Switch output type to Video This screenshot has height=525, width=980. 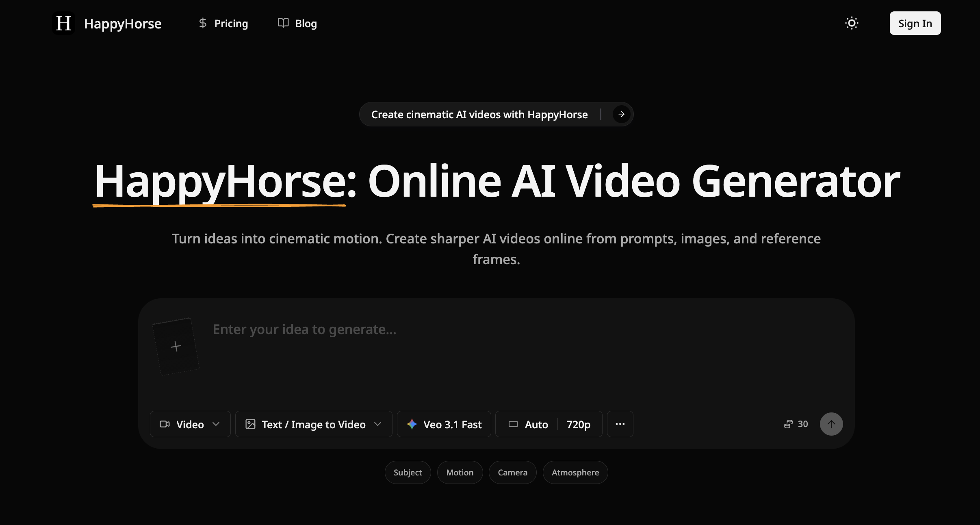[189, 424]
